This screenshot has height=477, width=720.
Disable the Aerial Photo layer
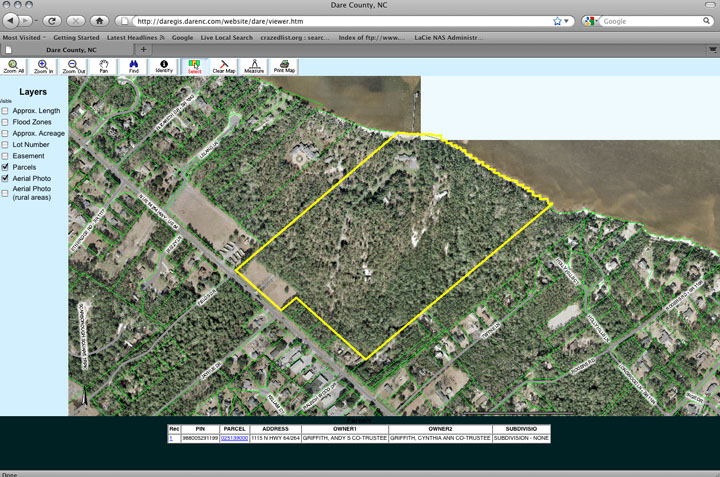tap(5, 178)
